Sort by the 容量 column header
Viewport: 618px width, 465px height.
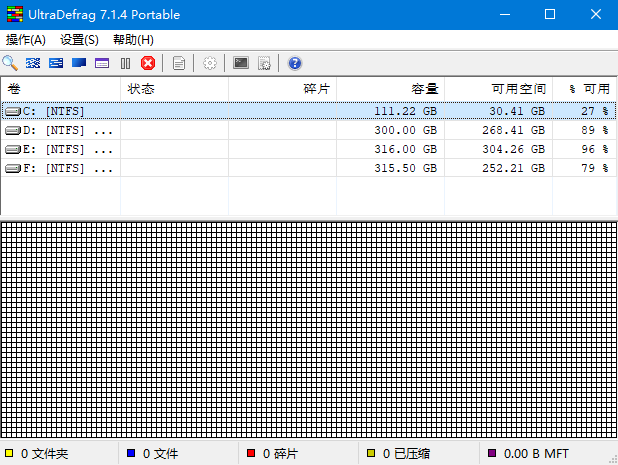click(x=390, y=89)
